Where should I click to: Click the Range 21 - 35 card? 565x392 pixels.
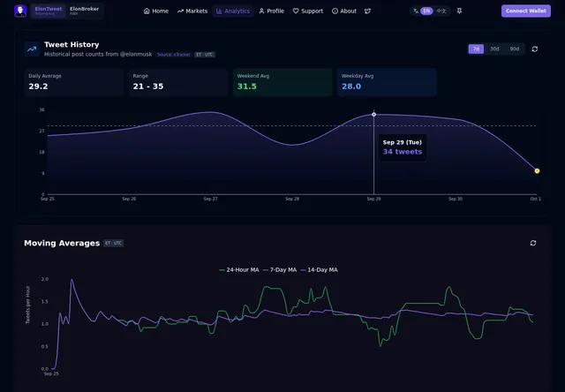point(178,82)
